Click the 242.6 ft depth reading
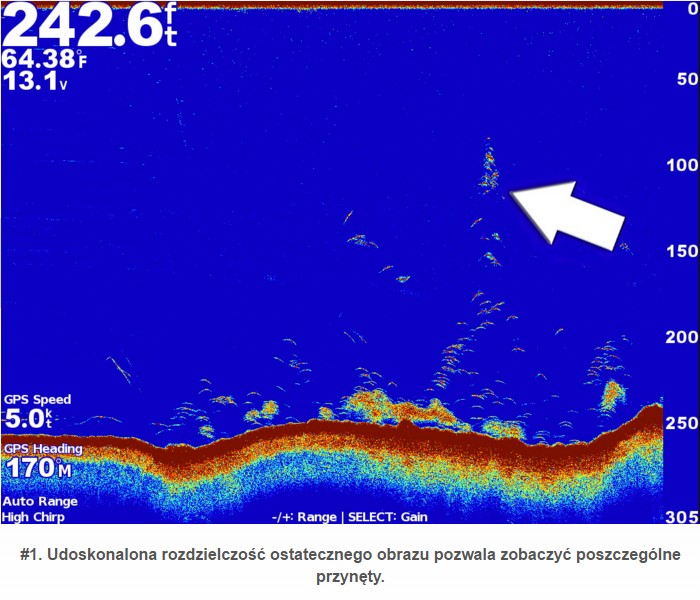 click(x=88, y=25)
